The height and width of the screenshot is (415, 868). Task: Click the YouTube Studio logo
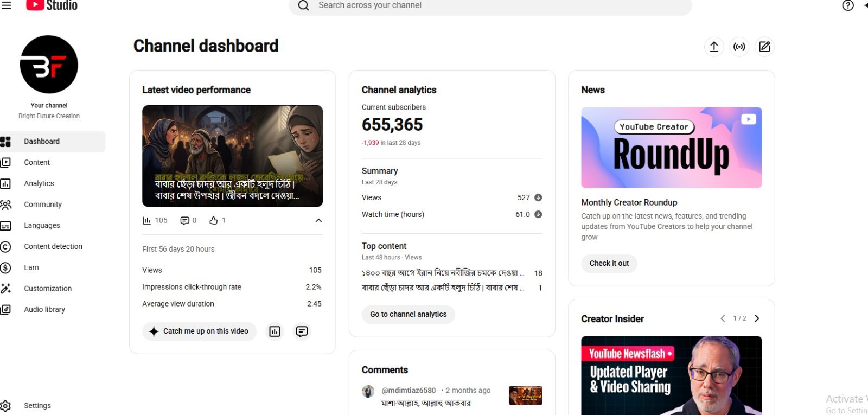point(52,5)
